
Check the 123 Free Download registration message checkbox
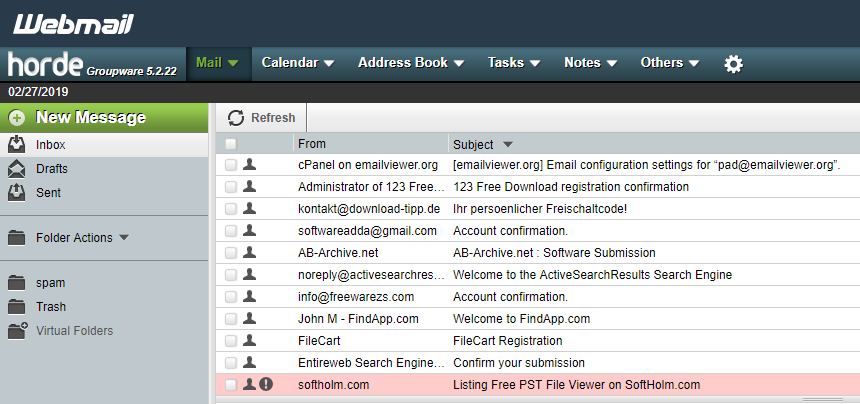231,187
